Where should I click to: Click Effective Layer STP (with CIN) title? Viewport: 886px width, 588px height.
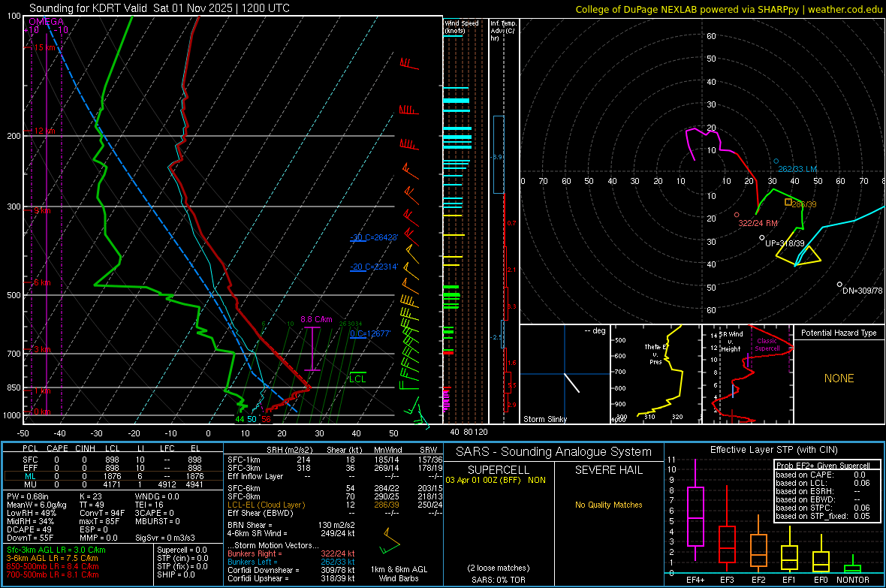[x=773, y=450]
